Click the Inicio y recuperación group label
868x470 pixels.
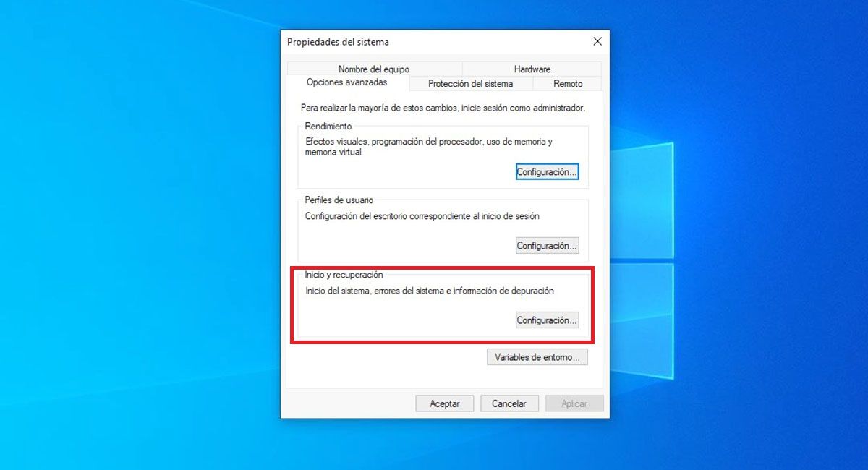344,275
